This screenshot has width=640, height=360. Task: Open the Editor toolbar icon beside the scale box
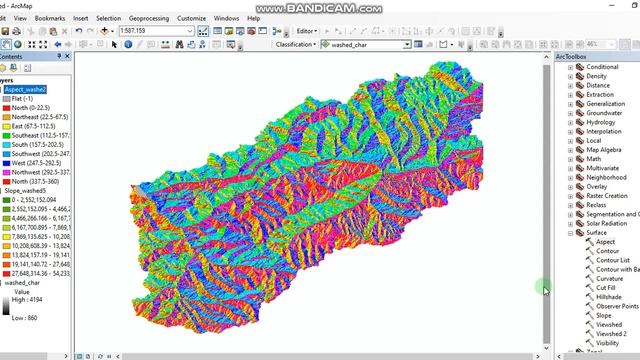pyautogui.click(x=203, y=31)
